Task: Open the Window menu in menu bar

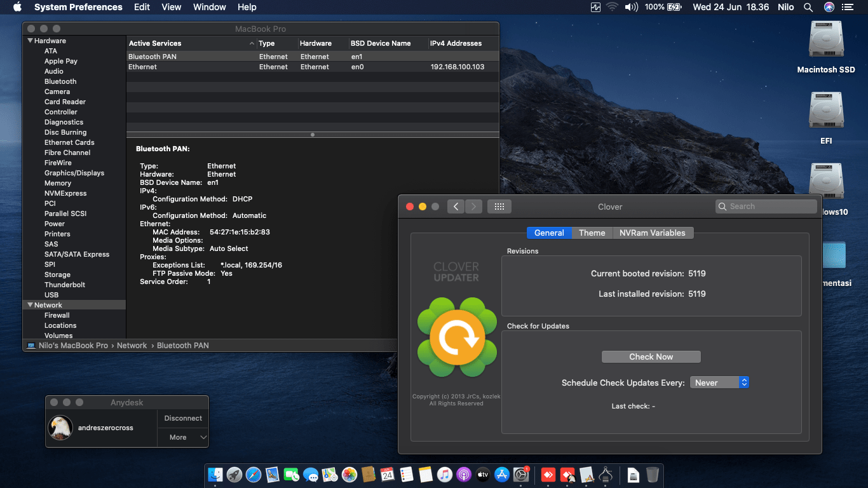Action: (209, 7)
